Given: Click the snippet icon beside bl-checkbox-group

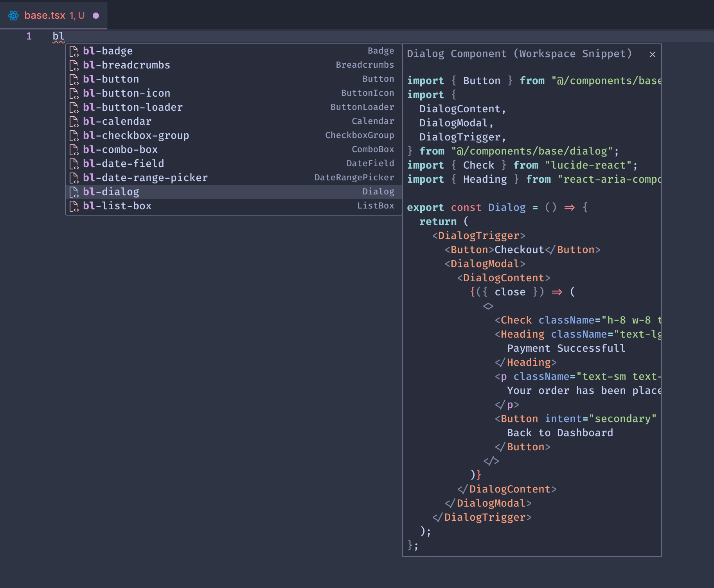Looking at the screenshot, I should coord(74,135).
